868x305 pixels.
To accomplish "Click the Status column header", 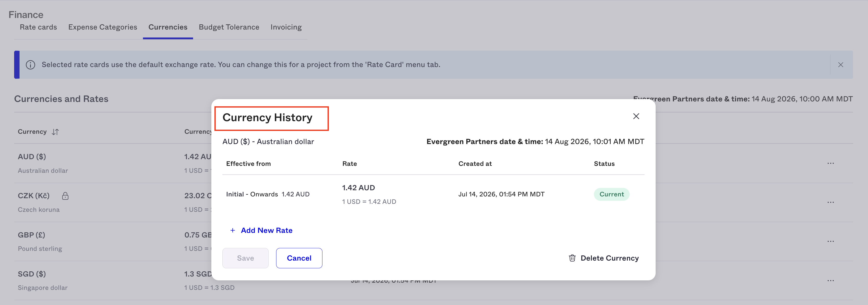I will pos(604,164).
